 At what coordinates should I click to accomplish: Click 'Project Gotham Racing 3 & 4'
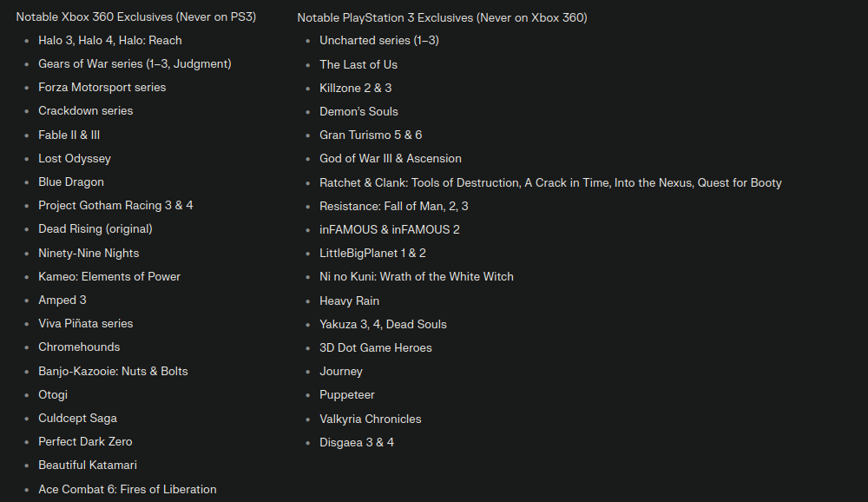tap(115, 205)
